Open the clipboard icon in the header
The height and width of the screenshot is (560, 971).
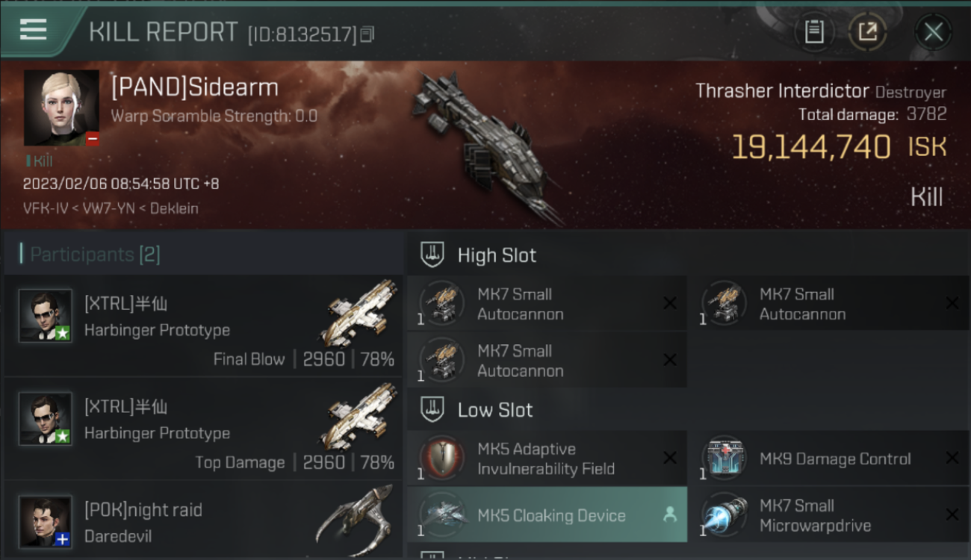click(x=813, y=32)
